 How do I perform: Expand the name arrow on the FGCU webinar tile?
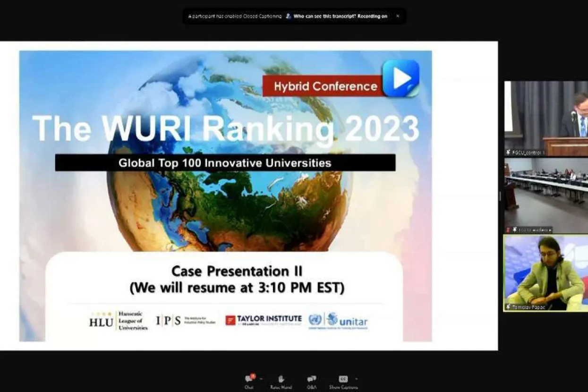pos(550,230)
